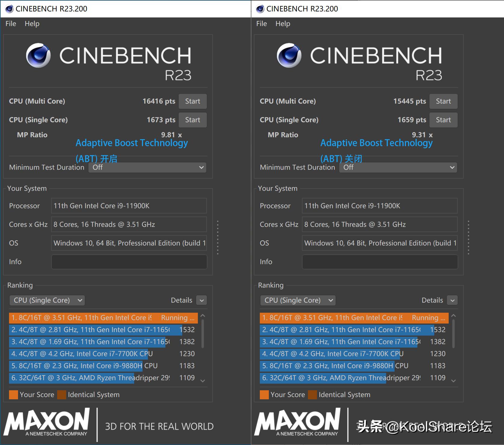Image resolution: width=504 pixels, height=445 pixels.
Task: Click the MAXON logo in right window
Action: coord(297,422)
